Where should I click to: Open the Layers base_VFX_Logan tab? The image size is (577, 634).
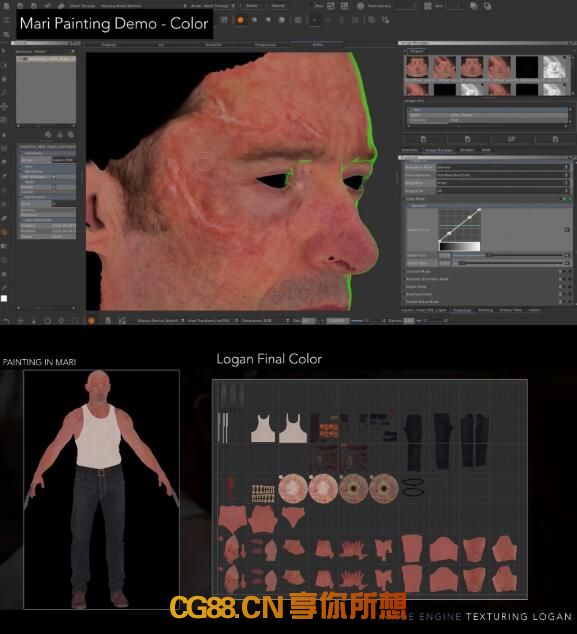(x=424, y=310)
